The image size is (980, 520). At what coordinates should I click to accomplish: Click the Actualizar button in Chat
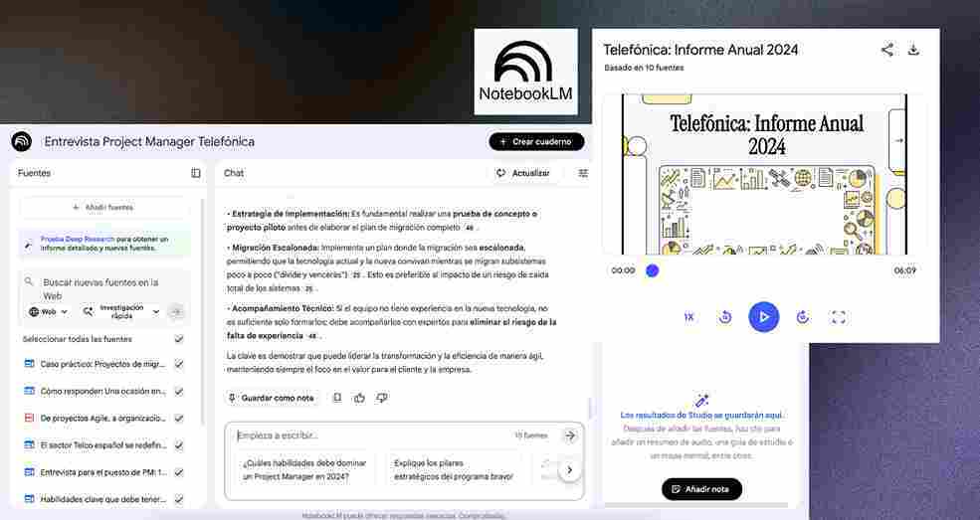pyautogui.click(x=523, y=173)
